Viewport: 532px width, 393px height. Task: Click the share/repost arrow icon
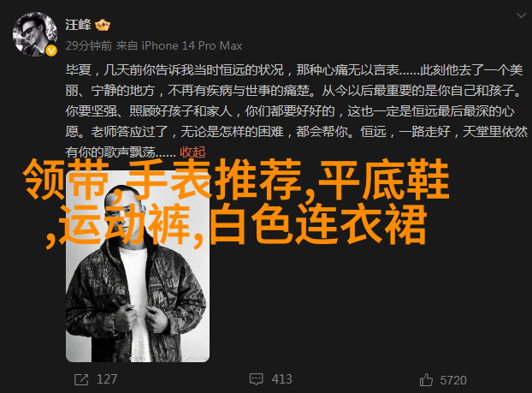(x=81, y=380)
